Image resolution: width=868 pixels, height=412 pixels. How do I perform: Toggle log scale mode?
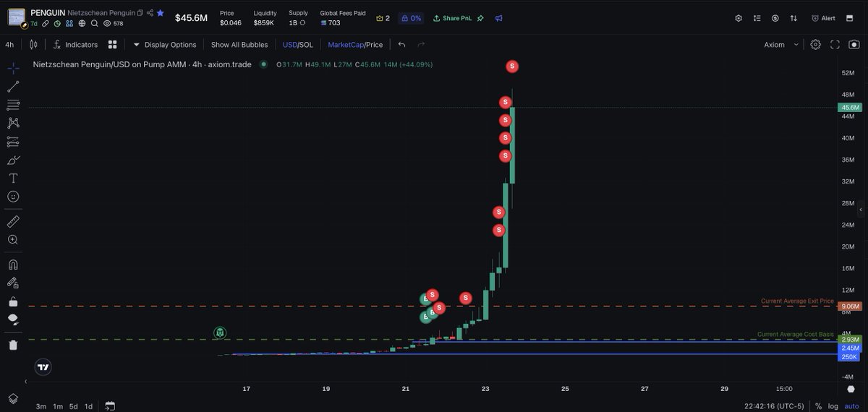tap(834, 405)
